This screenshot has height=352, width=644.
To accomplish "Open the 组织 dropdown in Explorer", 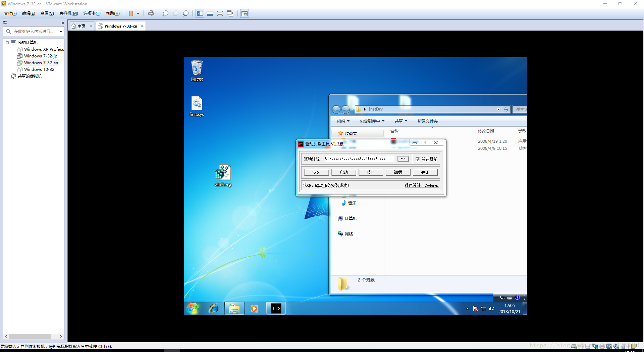I will click(343, 121).
